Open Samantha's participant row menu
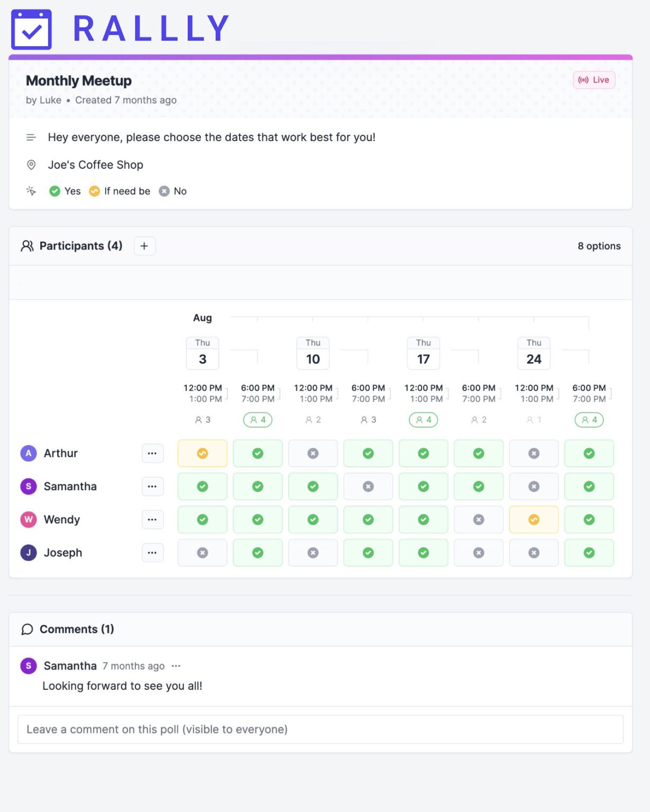Viewport: 650px width, 812px height. (x=152, y=486)
